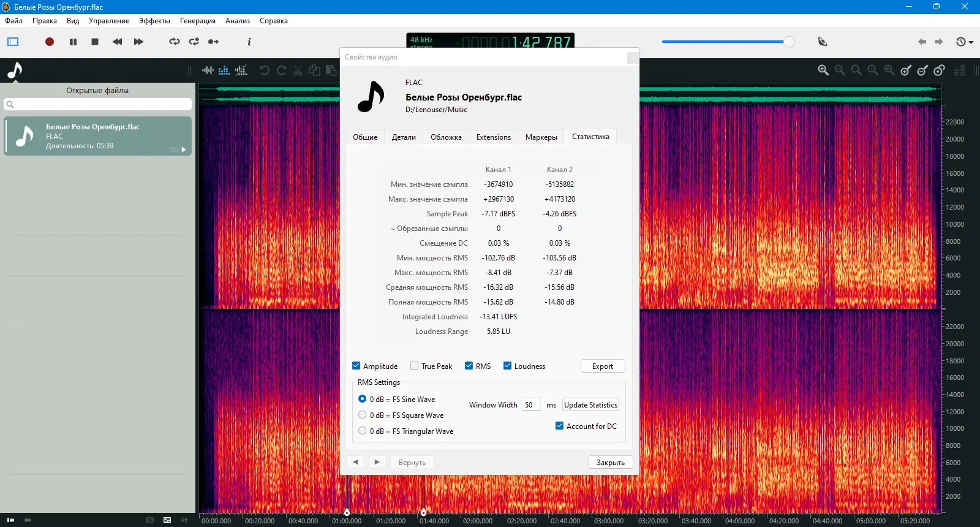Viewport: 980px width, 527px height.
Task: Click the fifth magnifier icon with left arrow
Action: pyautogui.click(x=889, y=70)
